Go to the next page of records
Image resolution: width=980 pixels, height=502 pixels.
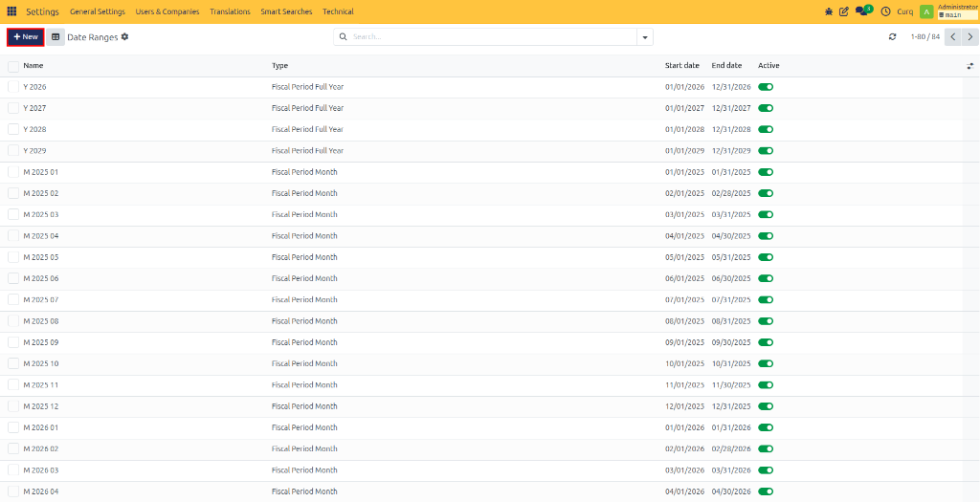(970, 37)
